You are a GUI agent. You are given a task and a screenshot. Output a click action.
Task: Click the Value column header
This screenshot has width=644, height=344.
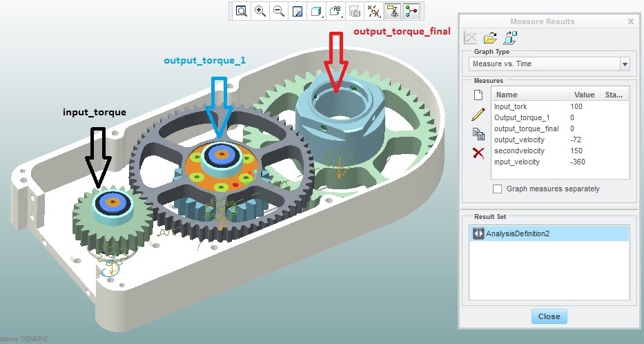585,95
